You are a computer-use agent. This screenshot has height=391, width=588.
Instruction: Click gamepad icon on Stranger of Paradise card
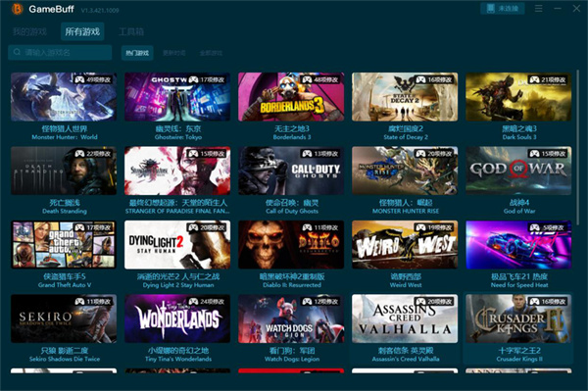click(x=193, y=153)
